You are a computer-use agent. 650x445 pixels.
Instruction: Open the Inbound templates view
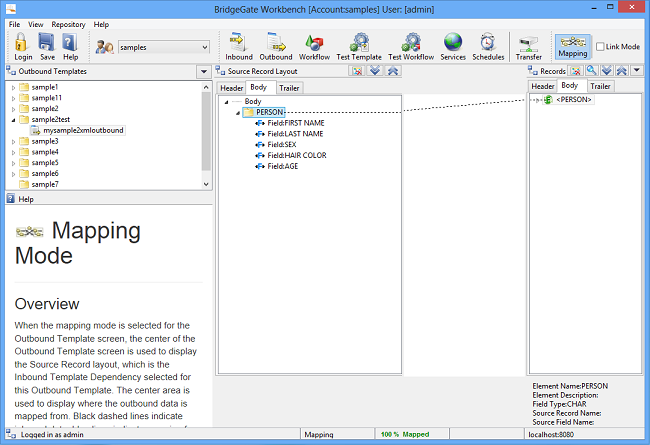[239, 46]
